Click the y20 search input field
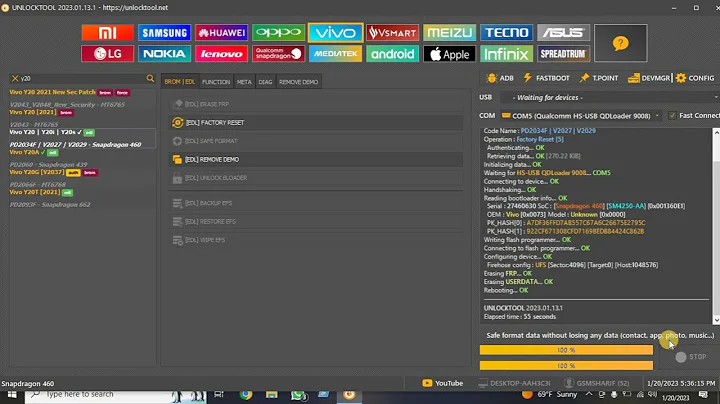Viewport: 720px width, 404px height. tap(82, 79)
